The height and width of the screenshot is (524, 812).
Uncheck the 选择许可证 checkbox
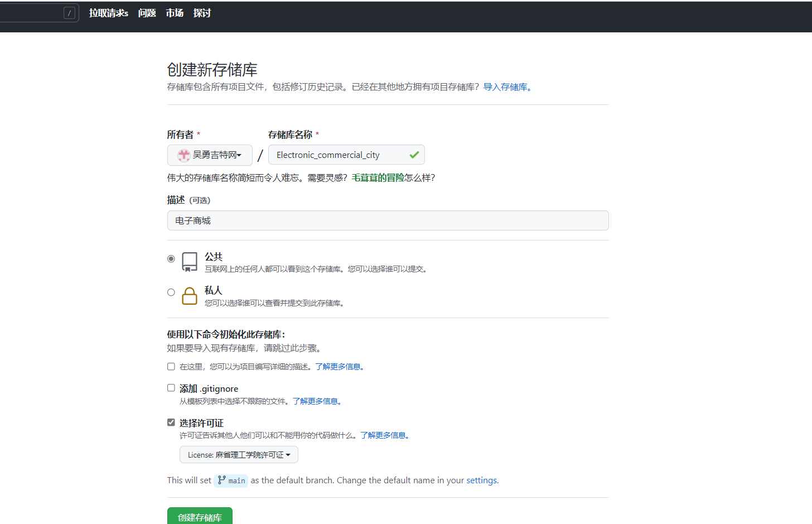point(171,422)
